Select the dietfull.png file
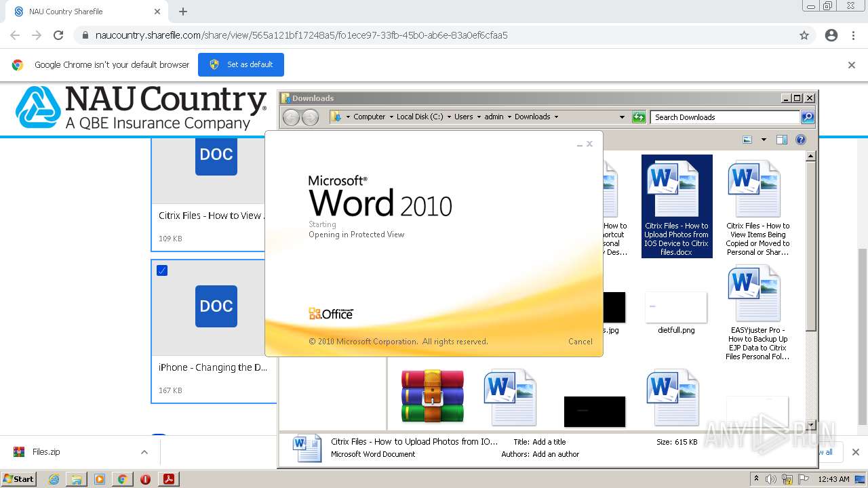Screen dimensions: 868x488 (x=676, y=313)
